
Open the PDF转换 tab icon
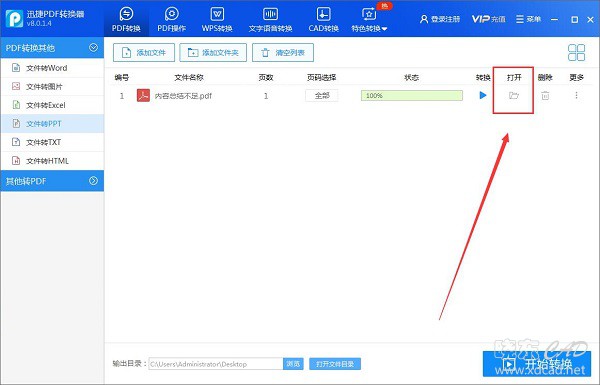[126, 14]
